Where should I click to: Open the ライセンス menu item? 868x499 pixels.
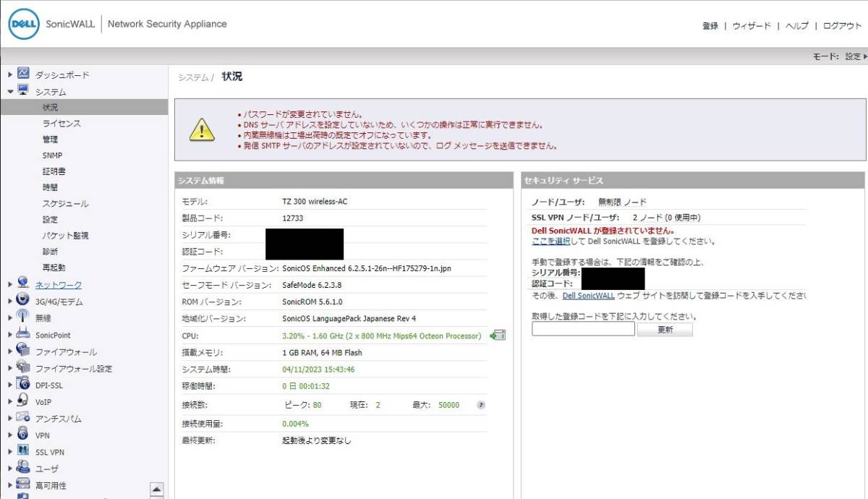[x=61, y=124]
